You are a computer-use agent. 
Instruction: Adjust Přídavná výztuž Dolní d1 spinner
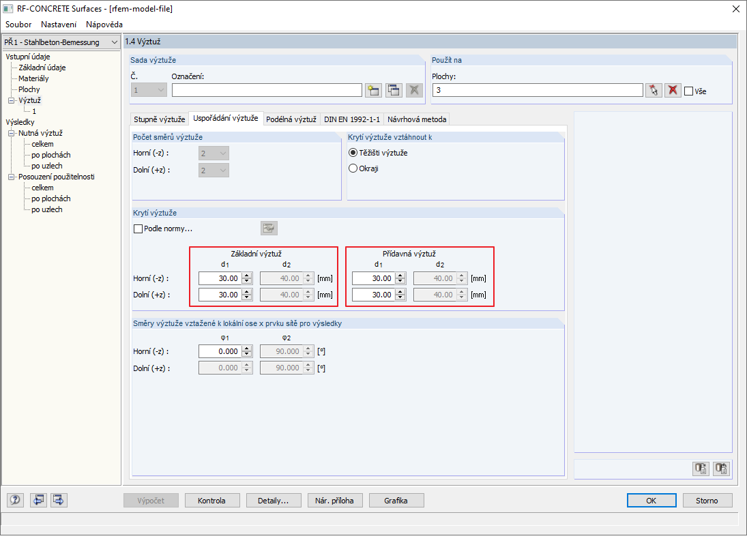(400, 295)
